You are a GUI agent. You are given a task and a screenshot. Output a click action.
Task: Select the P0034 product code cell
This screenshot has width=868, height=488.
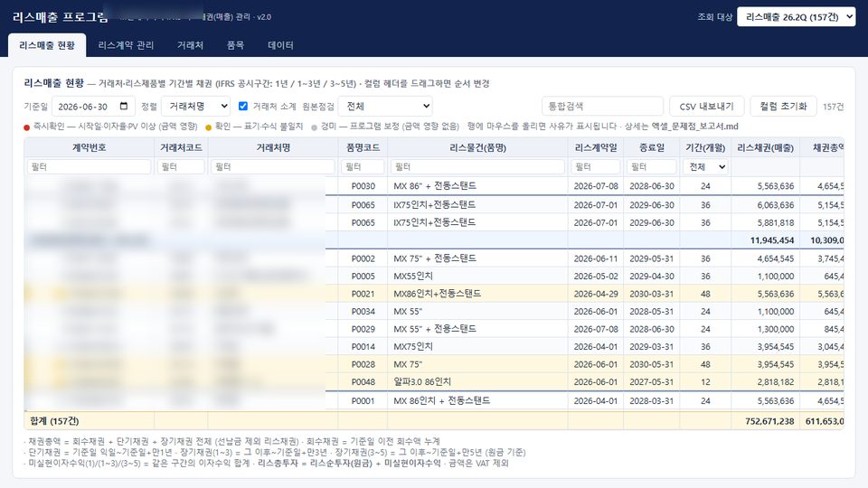click(363, 312)
